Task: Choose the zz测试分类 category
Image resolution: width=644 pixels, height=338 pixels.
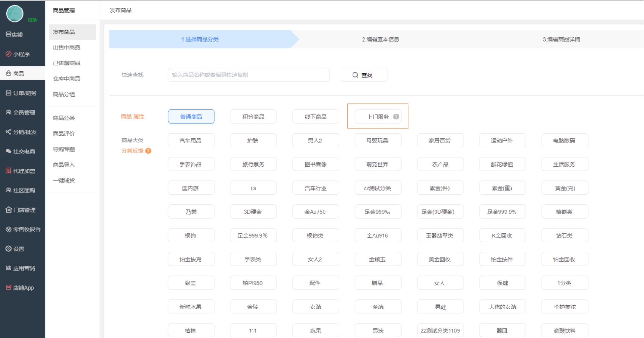Action: pyautogui.click(x=378, y=188)
